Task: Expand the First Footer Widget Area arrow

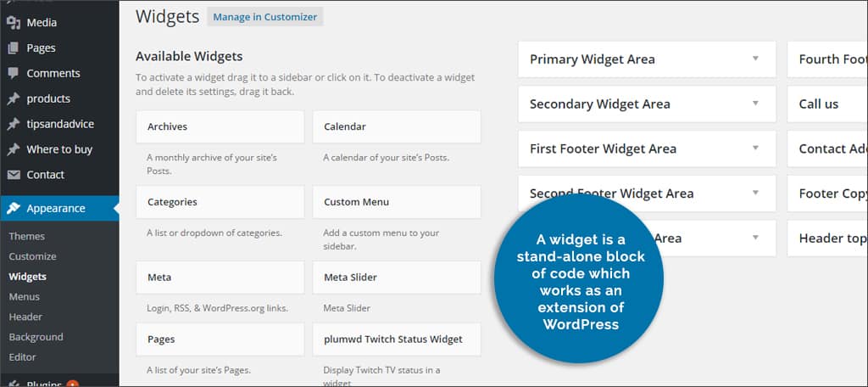Action: point(755,148)
